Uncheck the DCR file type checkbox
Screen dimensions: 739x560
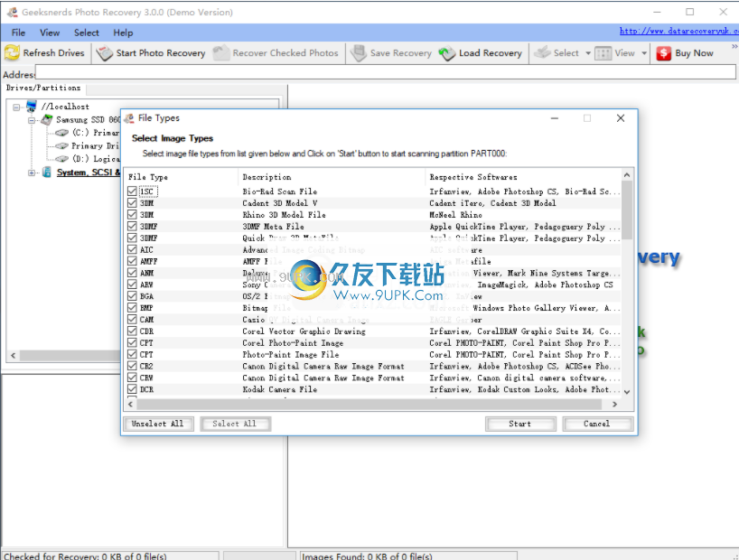(132, 389)
